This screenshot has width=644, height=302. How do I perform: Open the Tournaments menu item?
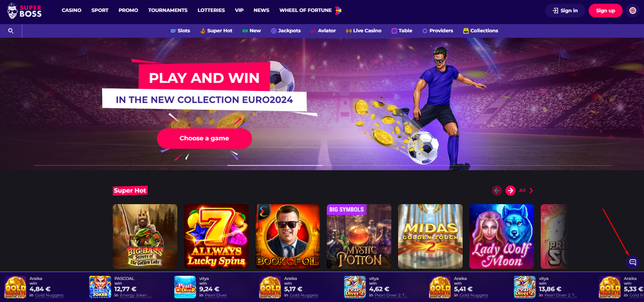(x=168, y=10)
